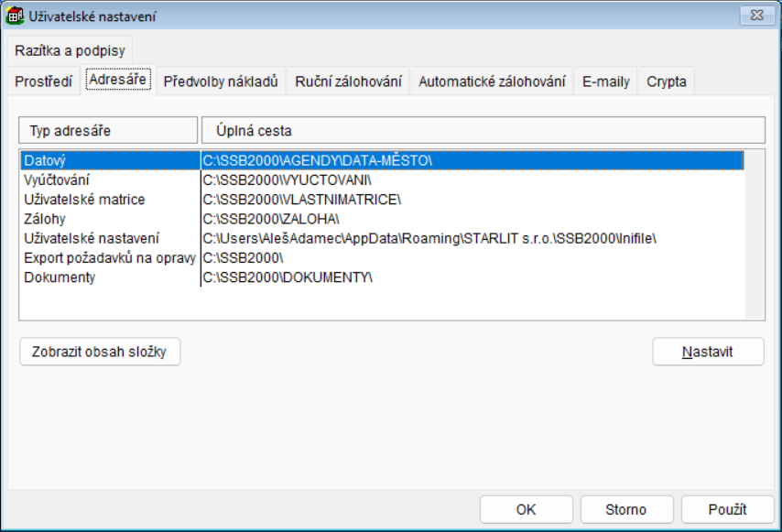
Task: Go to the Ruční zálohování tab
Action: tap(348, 81)
